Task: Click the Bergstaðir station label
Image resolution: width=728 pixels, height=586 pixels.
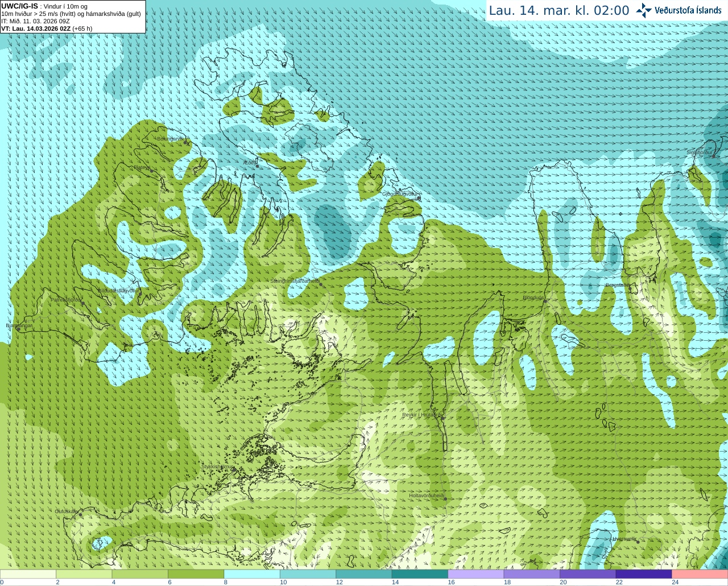Action: pyautogui.click(x=617, y=285)
